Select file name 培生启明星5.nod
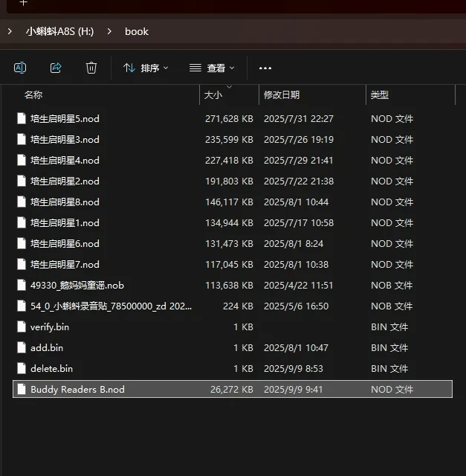466x476 pixels. pyautogui.click(x=65, y=119)
